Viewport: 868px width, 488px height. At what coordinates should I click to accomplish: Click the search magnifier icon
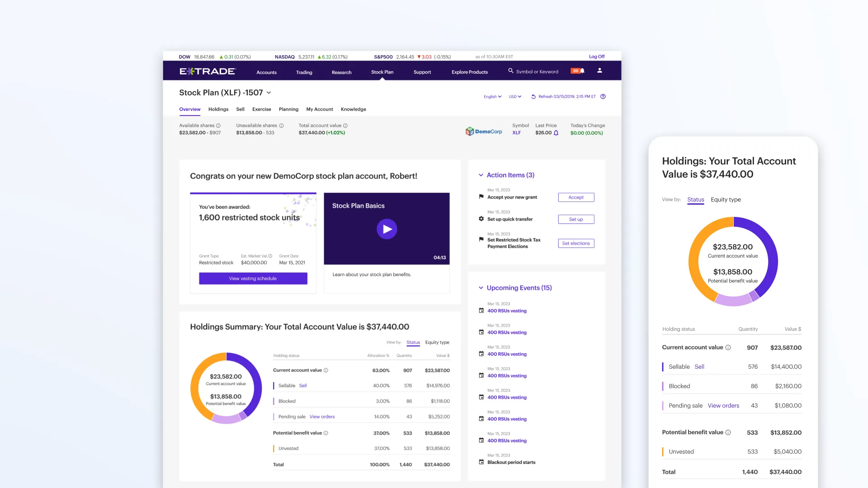tap(510, 71)
